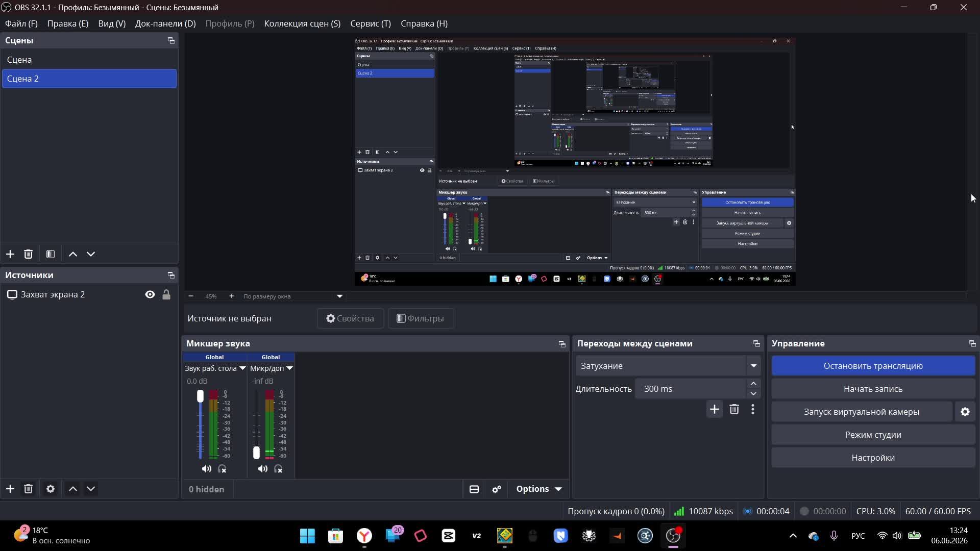Viewport: 980px width, 551px height.
Task: Open Настройки in the Управление panel
Action: click(x=873, y=458)
